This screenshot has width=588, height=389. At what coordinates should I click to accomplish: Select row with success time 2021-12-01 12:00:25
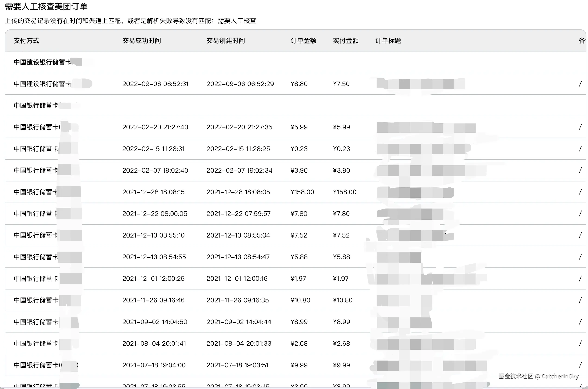tap(153, 279)
